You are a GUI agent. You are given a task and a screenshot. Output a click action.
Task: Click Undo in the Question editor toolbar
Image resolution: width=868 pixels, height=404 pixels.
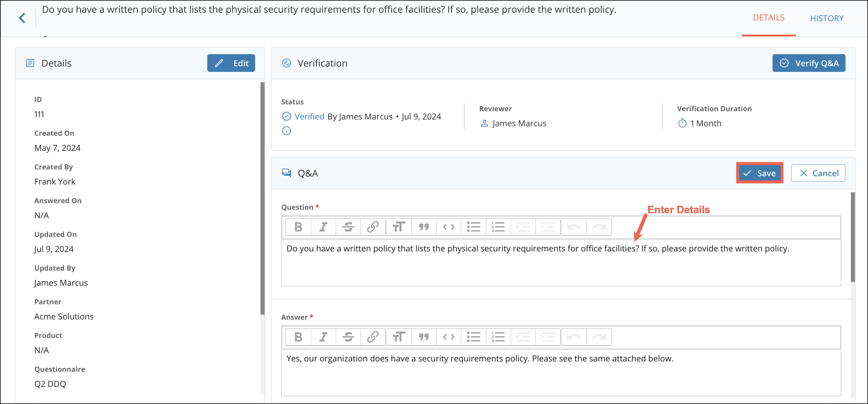(574, 227)
